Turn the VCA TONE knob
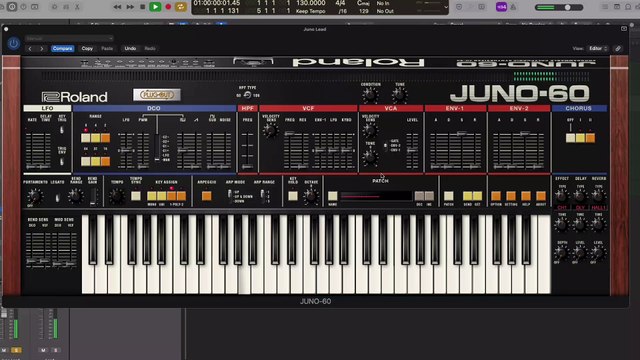The width and height of the screenshot is (640, 360). [x=370, y=157]
